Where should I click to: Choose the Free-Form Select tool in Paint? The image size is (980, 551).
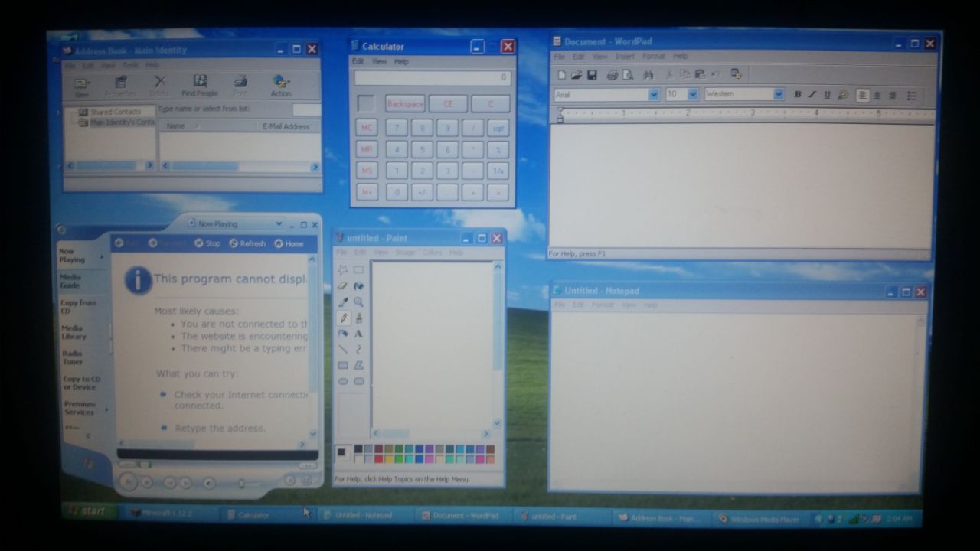pos(343,269)
